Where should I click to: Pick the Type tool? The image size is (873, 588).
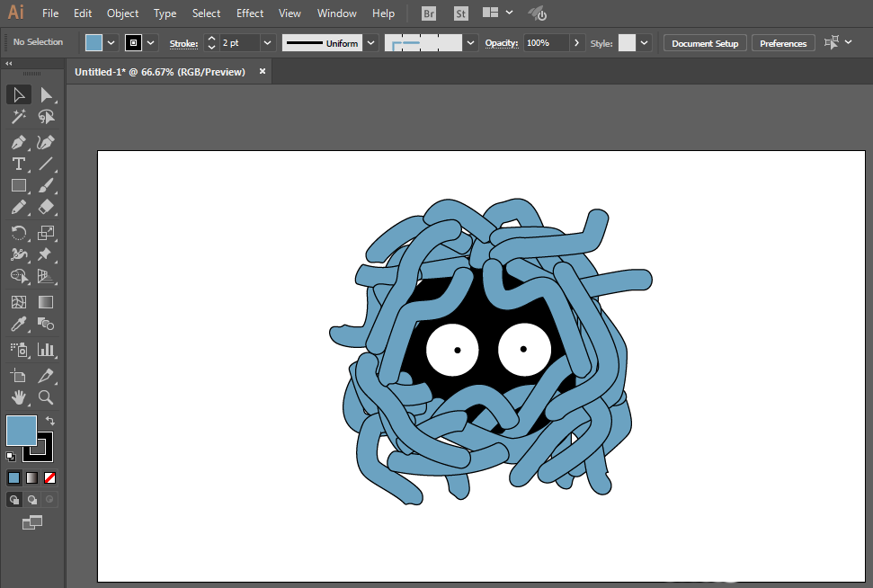click(19, 165)
